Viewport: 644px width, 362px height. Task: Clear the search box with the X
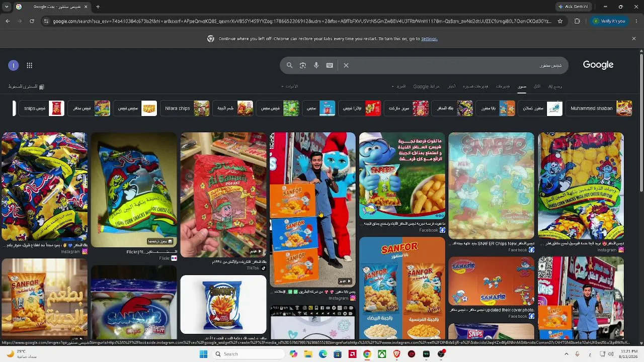pyautogui.click(x=346, y=65)
